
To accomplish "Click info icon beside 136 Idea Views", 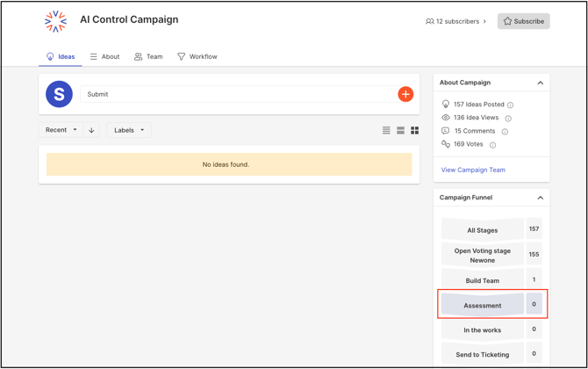I will tap(508, 118).
